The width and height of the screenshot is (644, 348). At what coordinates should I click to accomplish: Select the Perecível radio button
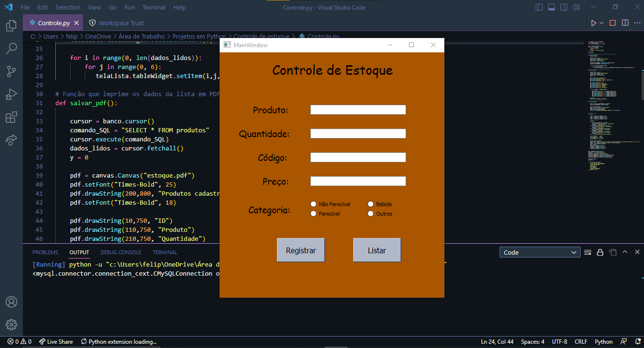point(314,213)
